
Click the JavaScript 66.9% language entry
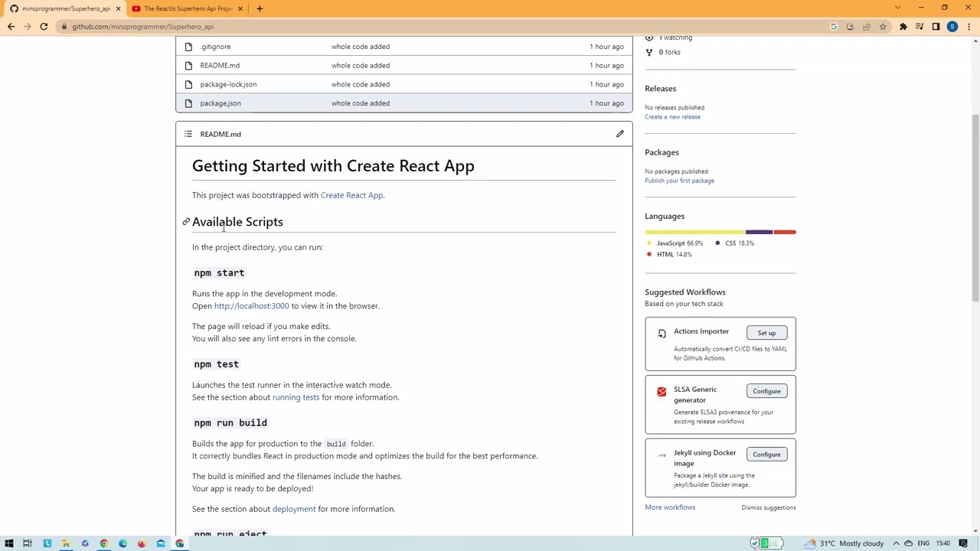tap(675, 243)
